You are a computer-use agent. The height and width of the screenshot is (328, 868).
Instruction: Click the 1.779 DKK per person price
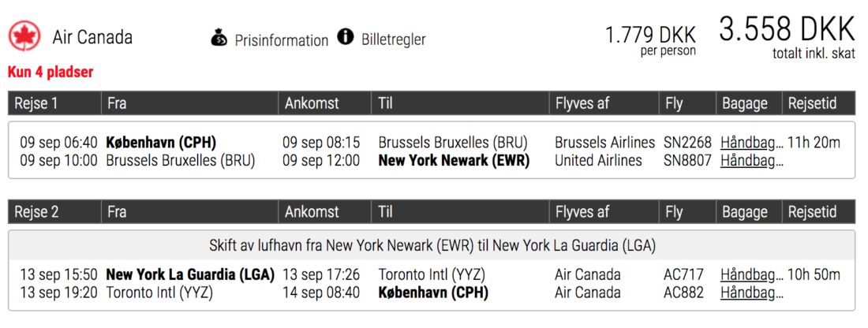click(650, 35)
